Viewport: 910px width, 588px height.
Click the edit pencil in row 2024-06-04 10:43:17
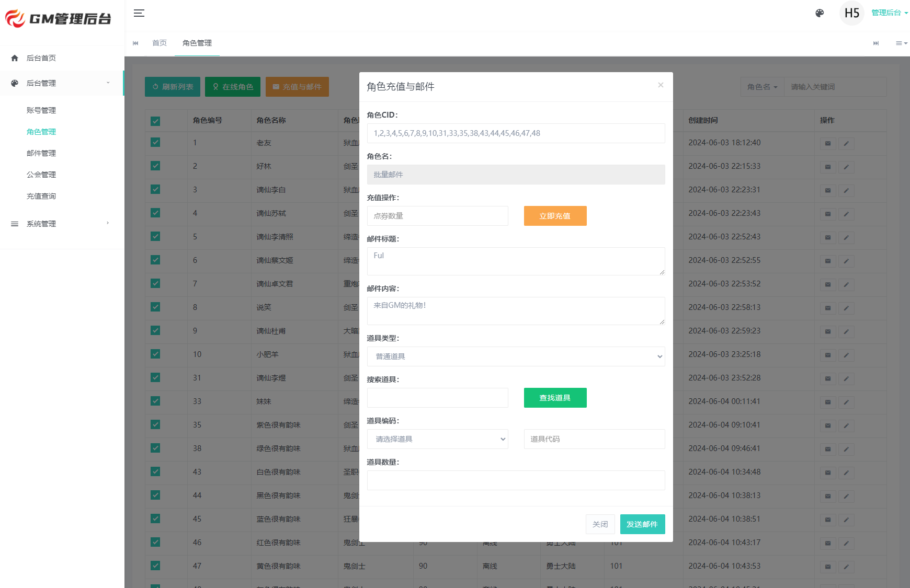point(846,543)
